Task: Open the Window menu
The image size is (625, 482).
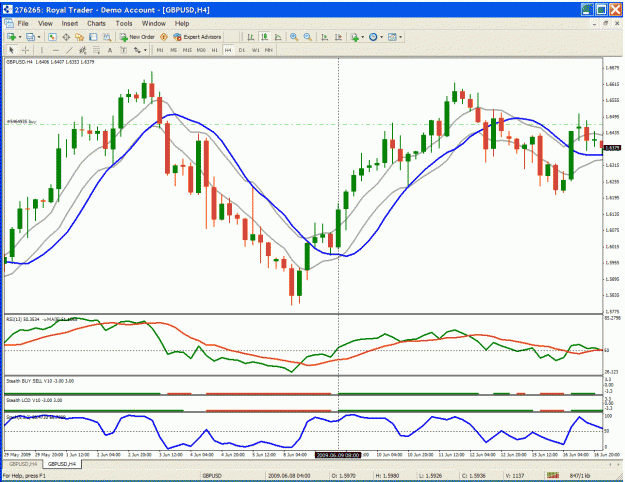Action: coord(154,24)
